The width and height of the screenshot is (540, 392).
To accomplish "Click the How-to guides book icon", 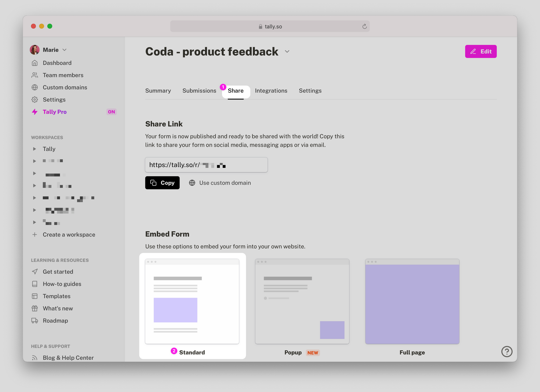I will [35, 284].
